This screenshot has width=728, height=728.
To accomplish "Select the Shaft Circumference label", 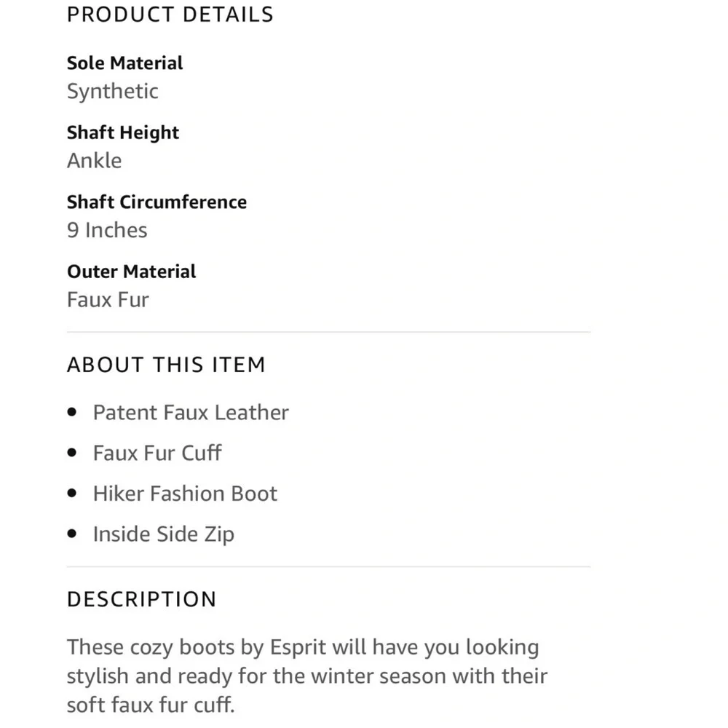I will (x=157, y=202).
